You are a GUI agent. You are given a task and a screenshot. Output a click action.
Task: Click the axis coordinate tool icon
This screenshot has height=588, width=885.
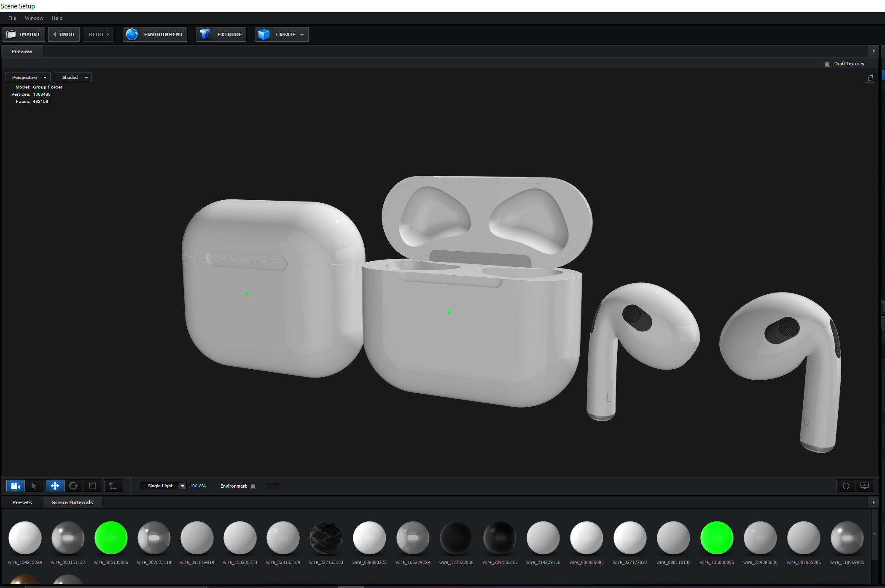113,486
